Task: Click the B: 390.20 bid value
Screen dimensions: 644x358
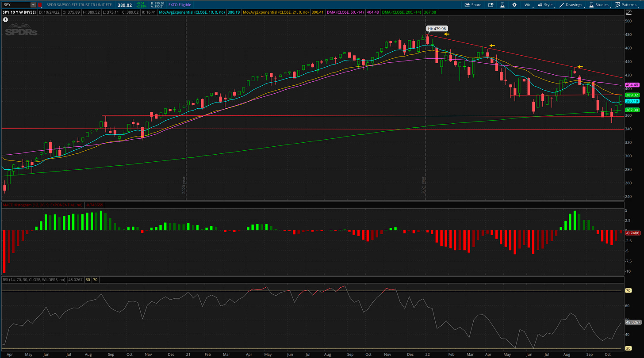Action: click(157, 4)
